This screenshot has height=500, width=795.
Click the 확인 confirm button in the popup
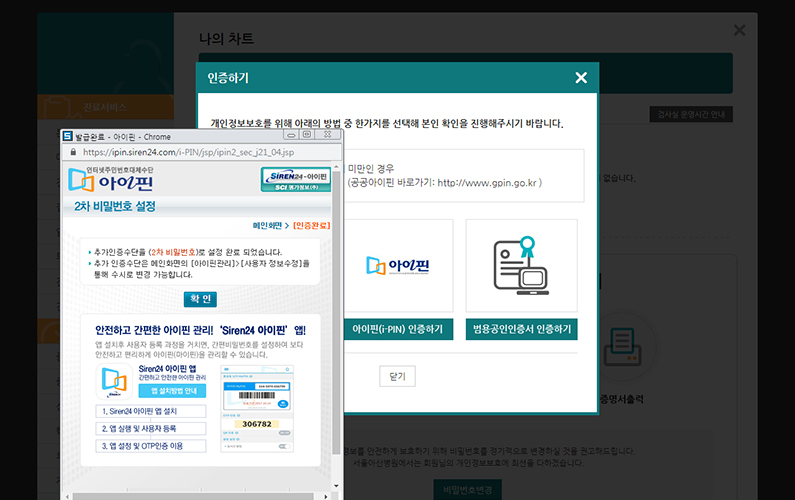200,299
